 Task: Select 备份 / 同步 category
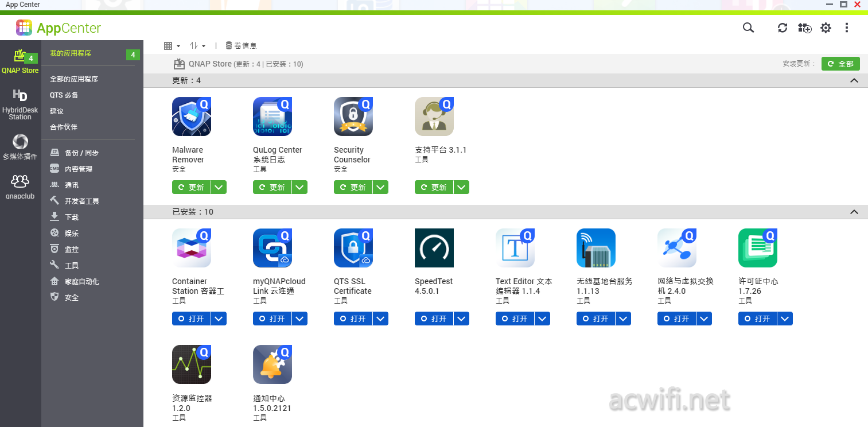coord(75,153)
